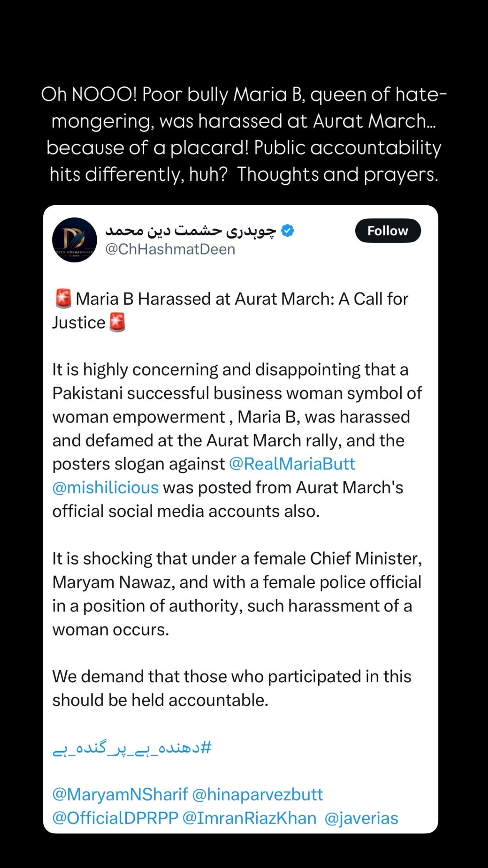
Task: Click the blue verified badge
Action: (288, 230)
